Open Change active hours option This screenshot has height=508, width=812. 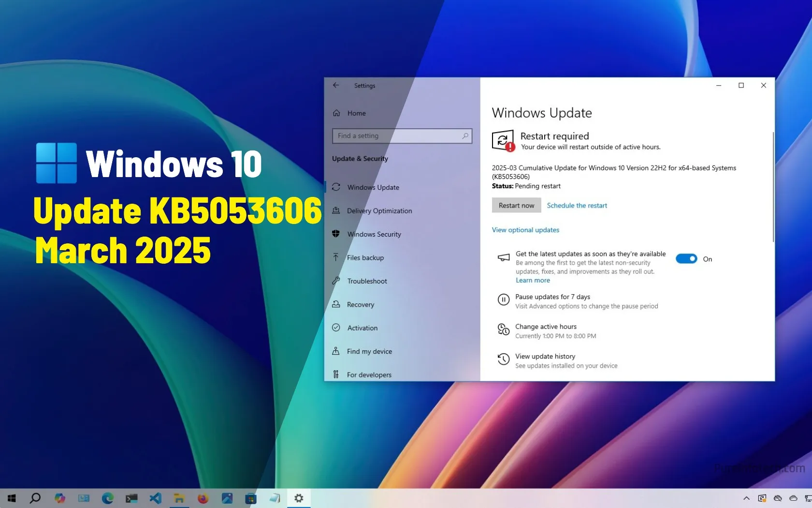tap(546, 327)
